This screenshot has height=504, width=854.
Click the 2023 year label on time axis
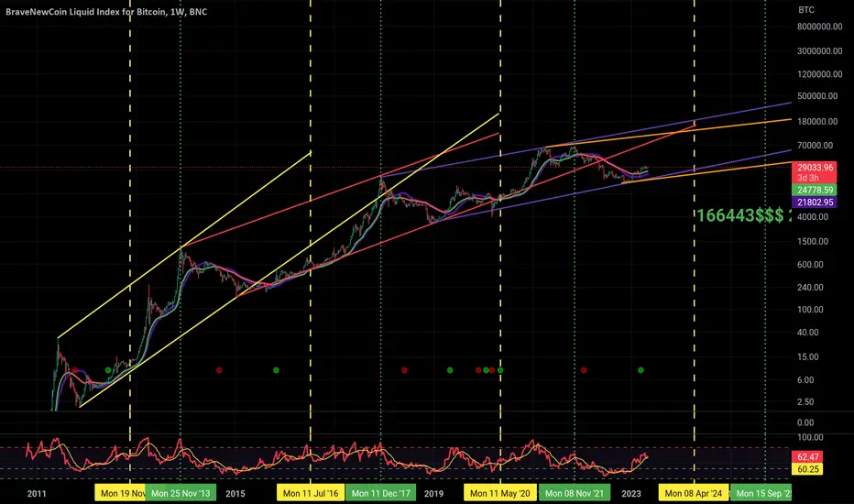click(631, 494)
